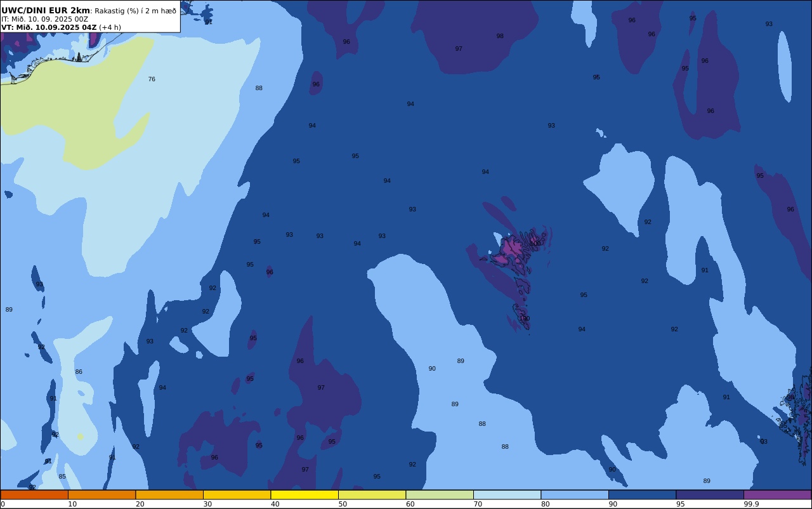Click the legend tick label '80'
Screen dimensions: 812x509
(x=545, y=504)
